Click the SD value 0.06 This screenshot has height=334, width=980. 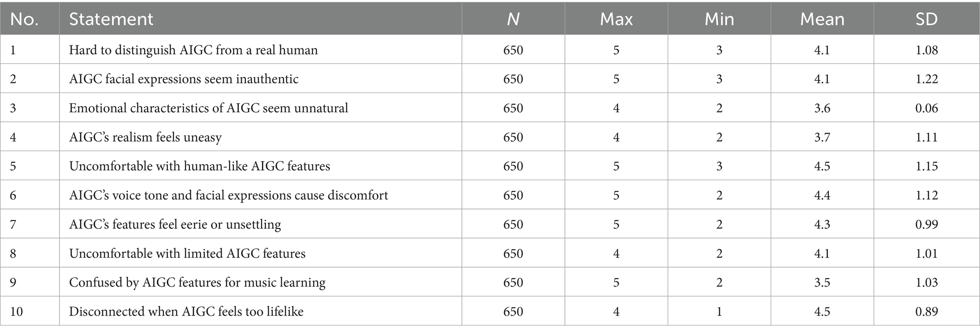[926, 108]
